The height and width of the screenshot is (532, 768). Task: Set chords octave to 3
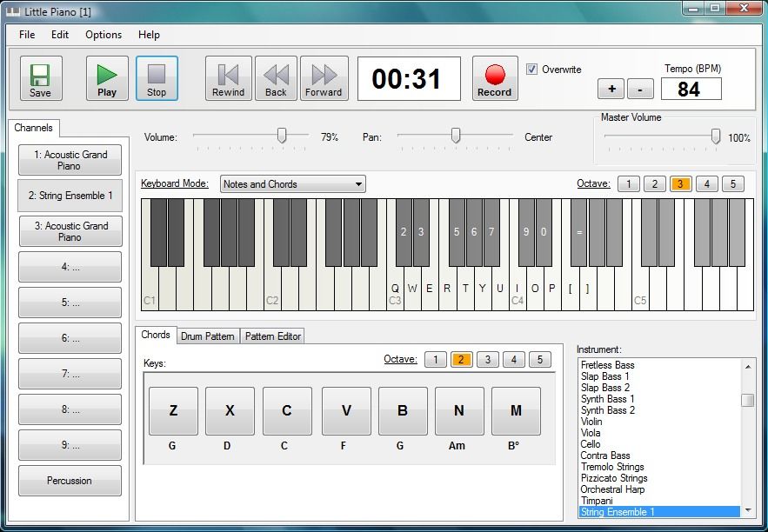(x=488, y=360)
